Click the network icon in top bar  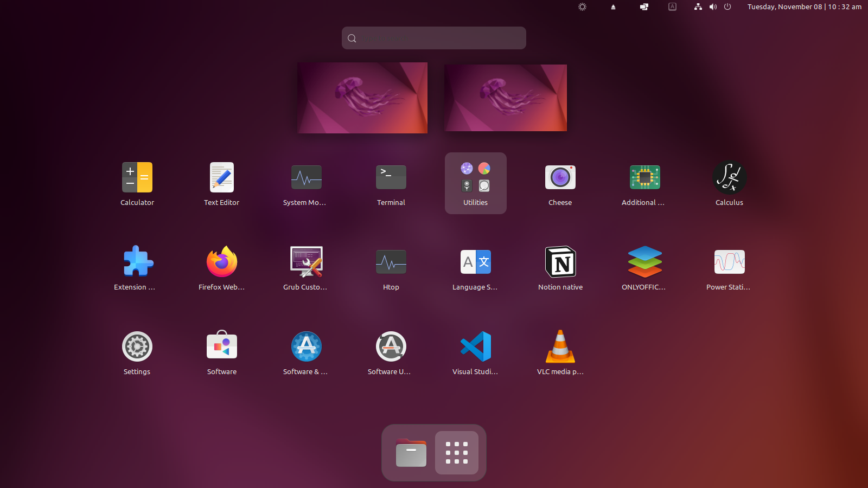698,7
